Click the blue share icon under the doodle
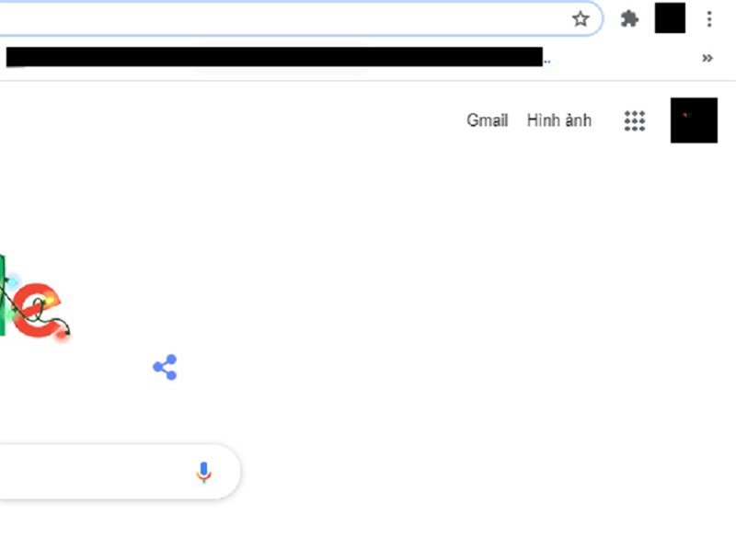This screenshot has width=736, height=560. pos(165,366)
